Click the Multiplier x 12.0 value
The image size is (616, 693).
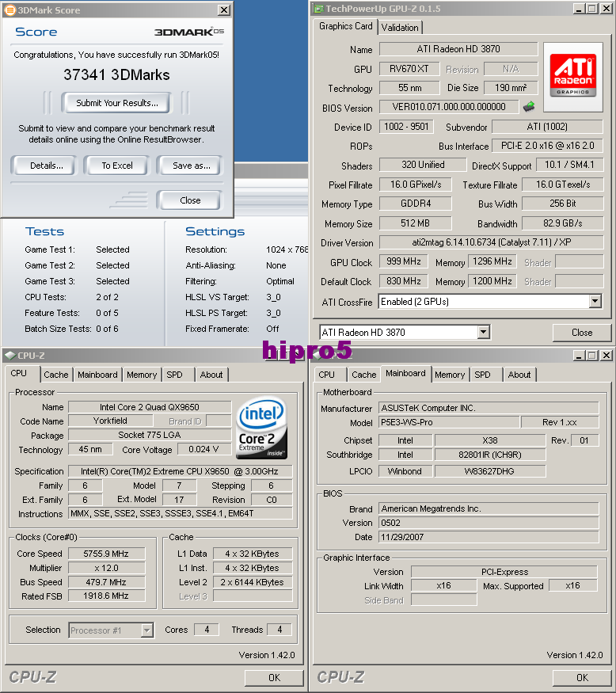(106, 568)
